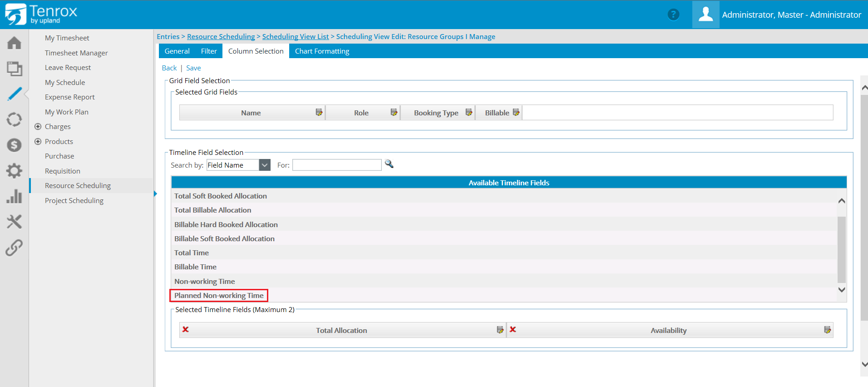Click available fields list scroll up arrow

pos(842,201)
